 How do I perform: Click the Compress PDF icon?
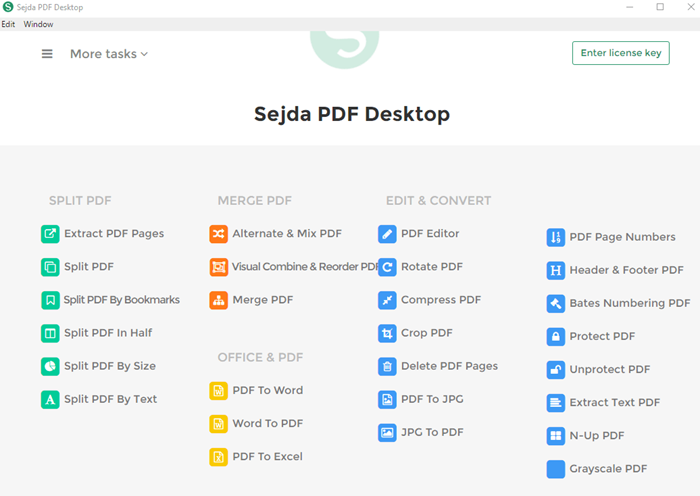click(387, 300)
